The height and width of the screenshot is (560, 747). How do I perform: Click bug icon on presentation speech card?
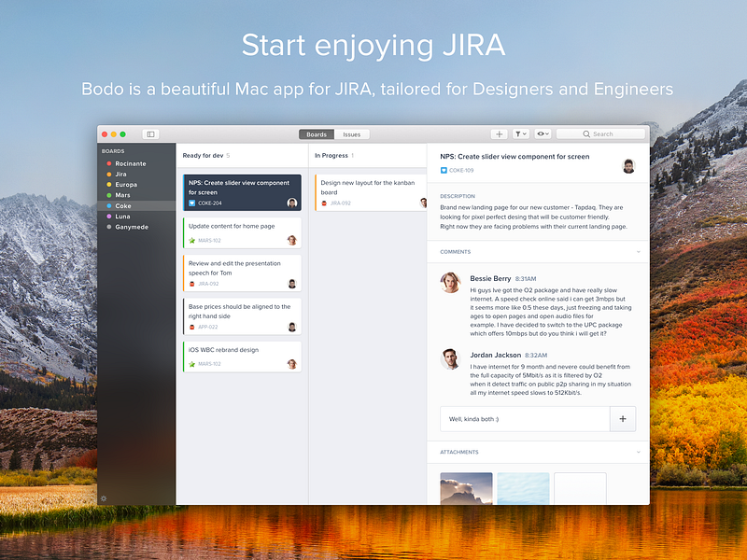coord(192,284)
